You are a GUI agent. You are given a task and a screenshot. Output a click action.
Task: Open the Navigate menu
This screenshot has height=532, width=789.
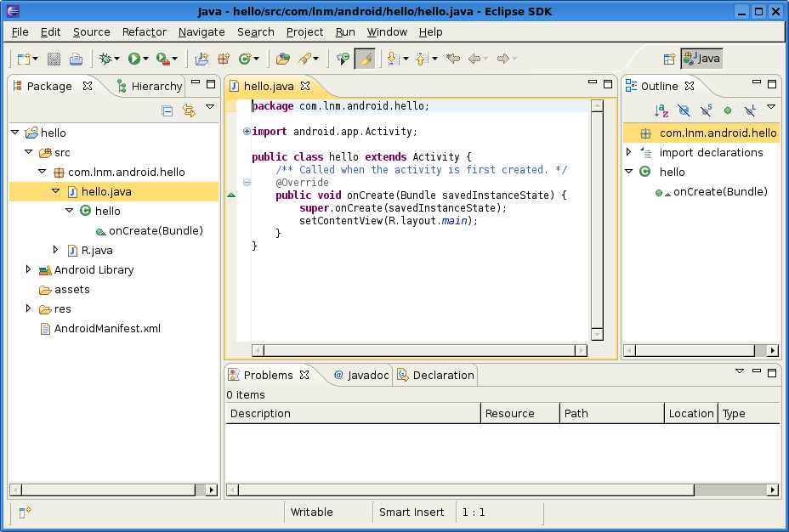tap(202, 32)
